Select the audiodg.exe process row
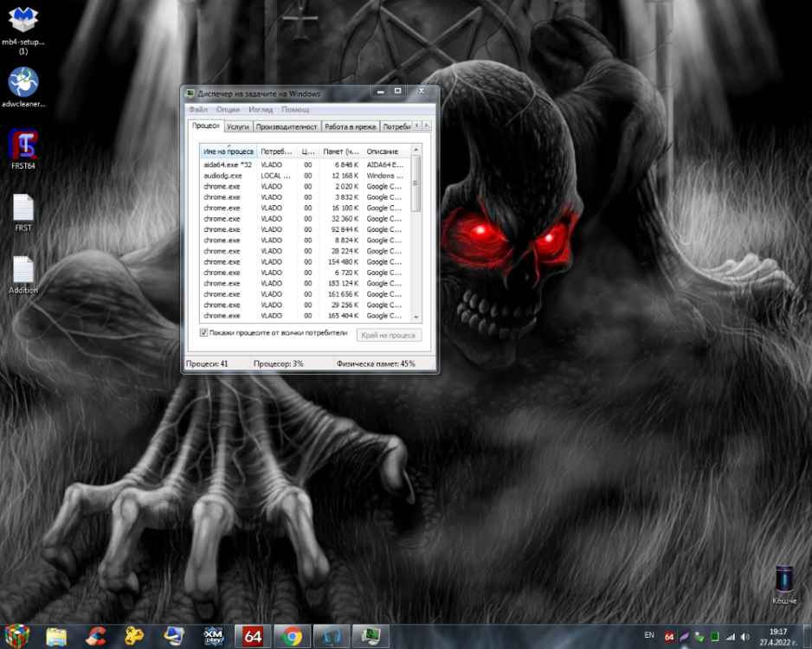 tap(306, 176)
